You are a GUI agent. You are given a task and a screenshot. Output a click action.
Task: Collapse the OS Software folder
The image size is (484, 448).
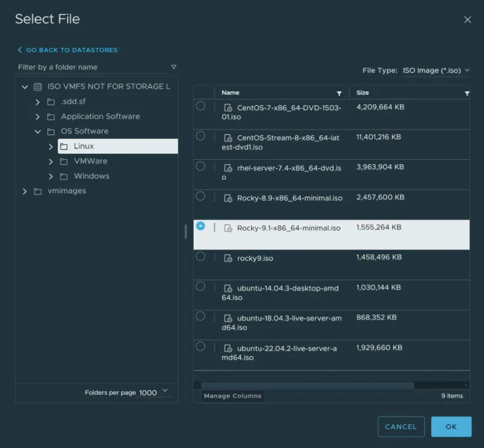pyautogui.click(x=38, y=131)
